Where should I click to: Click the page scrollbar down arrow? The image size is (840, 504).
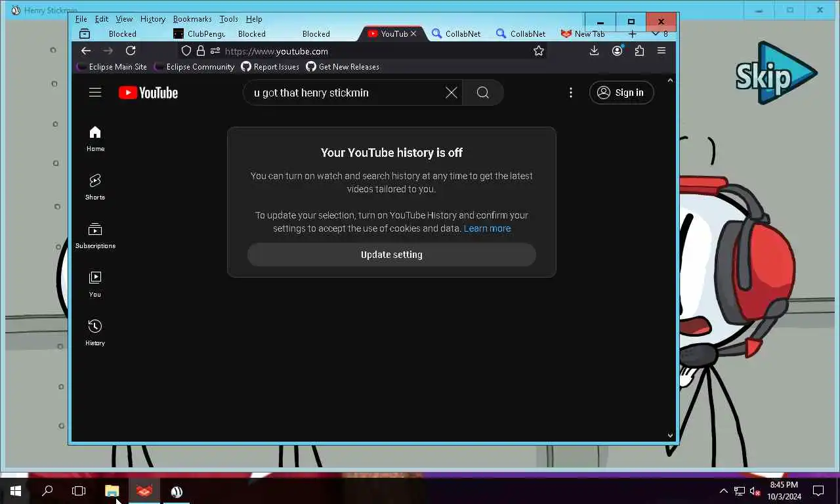(x=670, y=435)
